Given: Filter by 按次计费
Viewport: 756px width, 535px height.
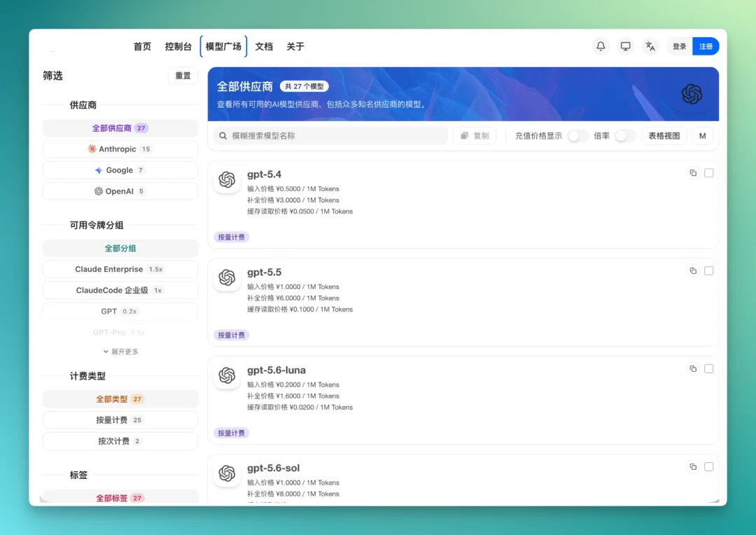Looking at the screenshot, I should (120, 441).
